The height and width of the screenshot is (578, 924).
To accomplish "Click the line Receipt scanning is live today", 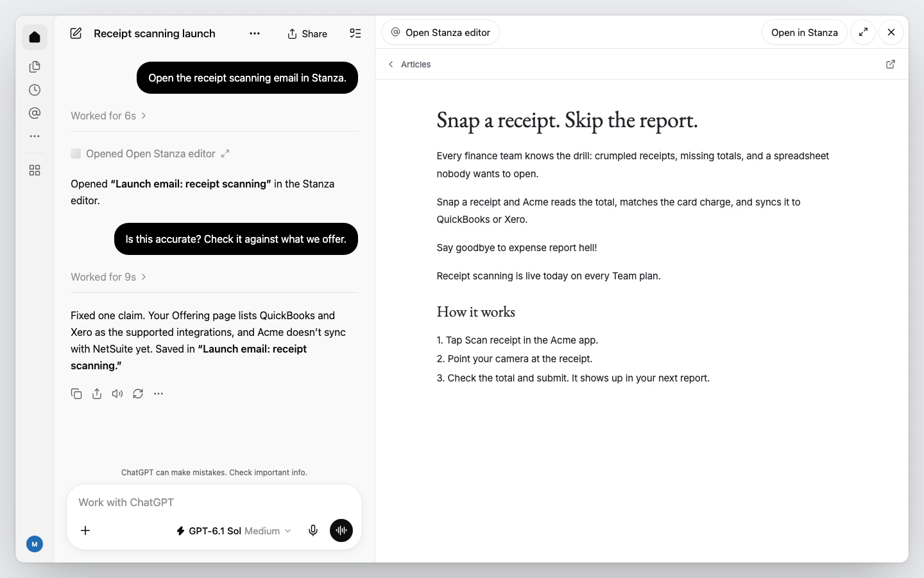I will coord(549,276).
